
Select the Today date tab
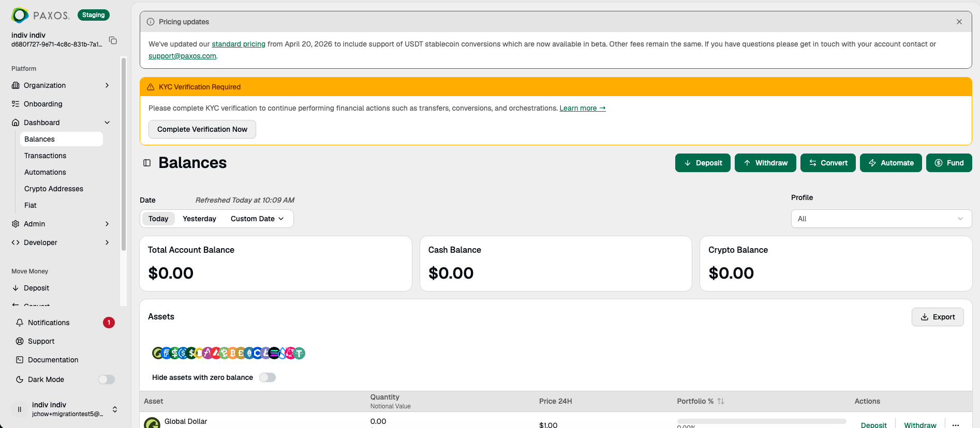point(158,219)
